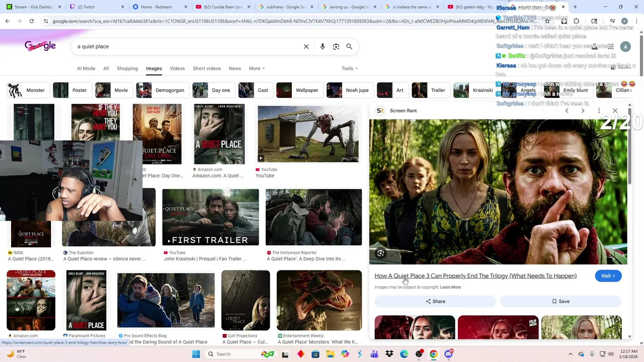
Task: Switch to All results tab
Action: (106, 68)
